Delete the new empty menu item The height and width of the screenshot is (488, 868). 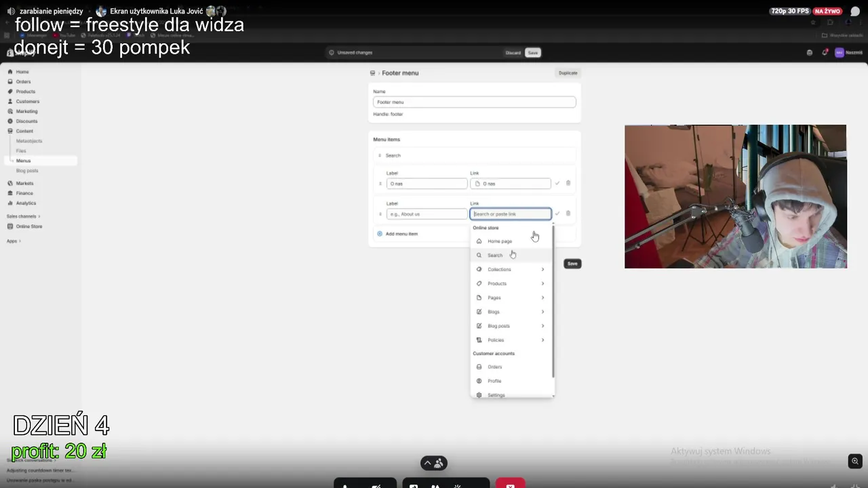[568, 213]
